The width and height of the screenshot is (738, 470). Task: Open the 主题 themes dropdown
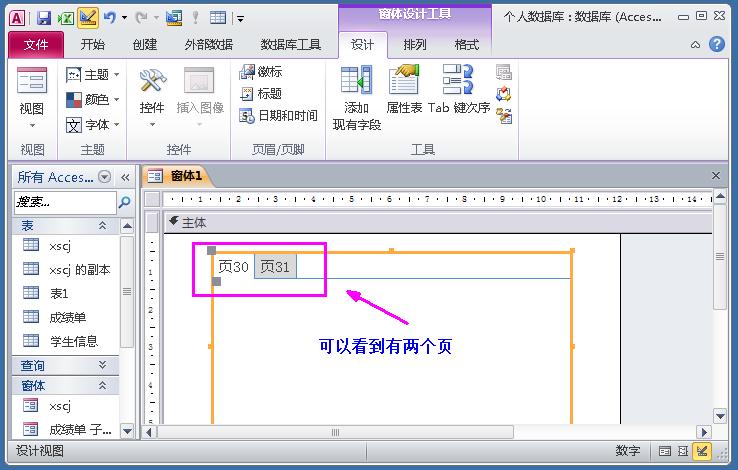click(92, 74)
